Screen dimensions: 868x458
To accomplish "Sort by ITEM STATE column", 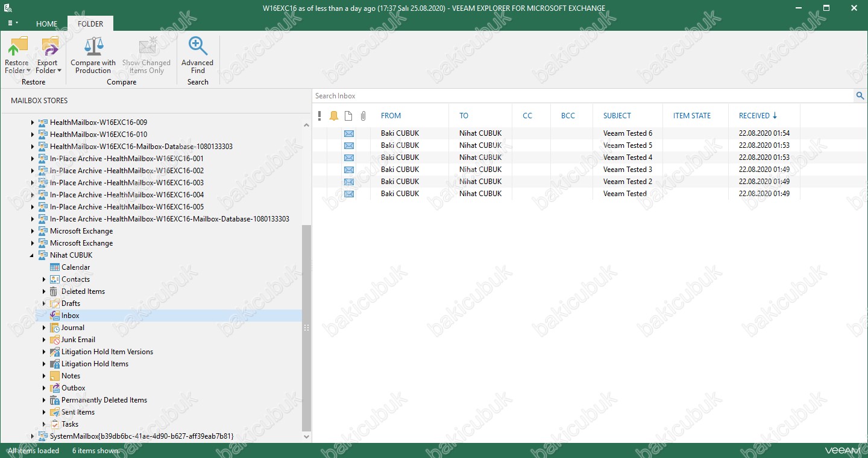I will click(x=692, y=116).
